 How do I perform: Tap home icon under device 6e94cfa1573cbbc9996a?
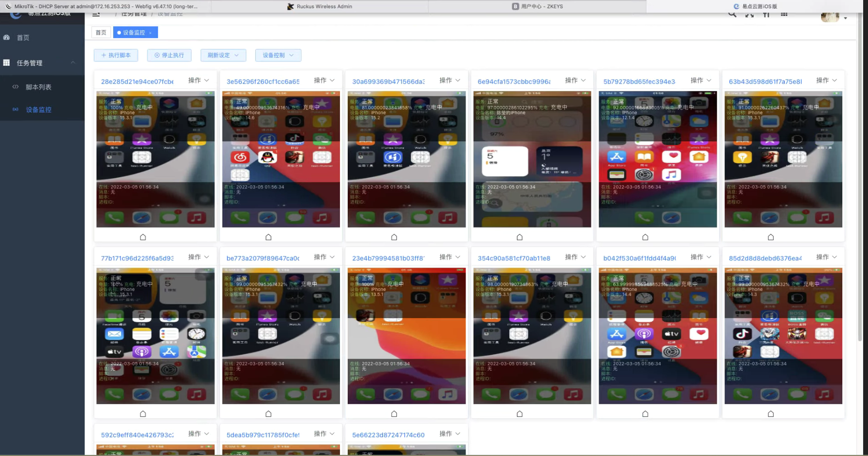(x=519, y=237)
